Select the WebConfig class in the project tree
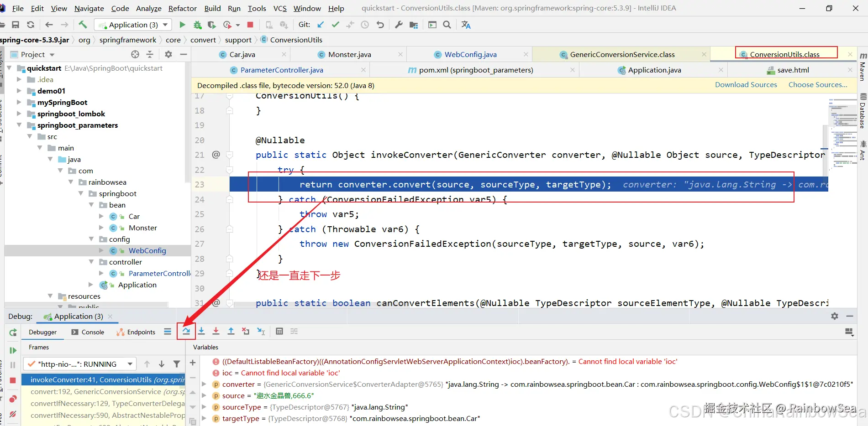Screen dimensions: 868x426 pyautogui.click(x=147, y=250)
